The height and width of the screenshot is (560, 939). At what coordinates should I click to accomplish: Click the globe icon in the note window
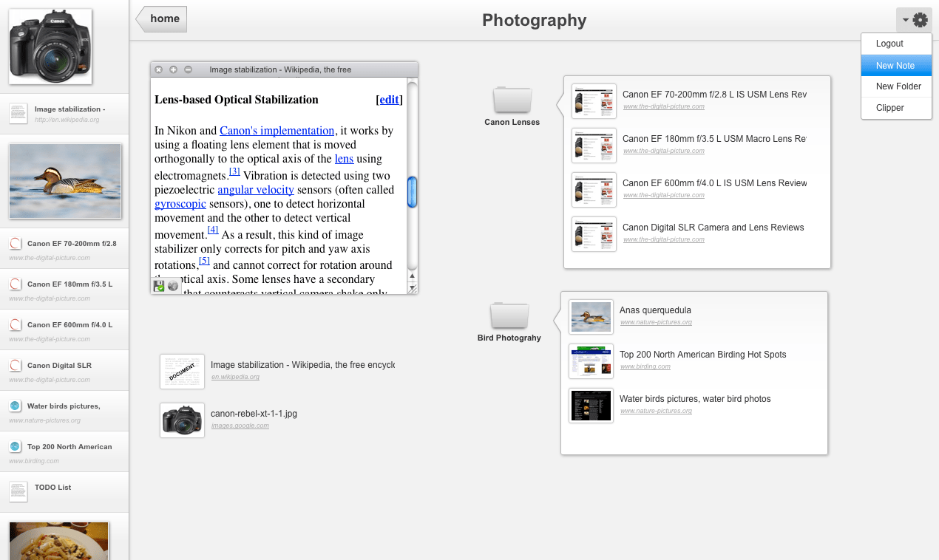tap(173, 286)
